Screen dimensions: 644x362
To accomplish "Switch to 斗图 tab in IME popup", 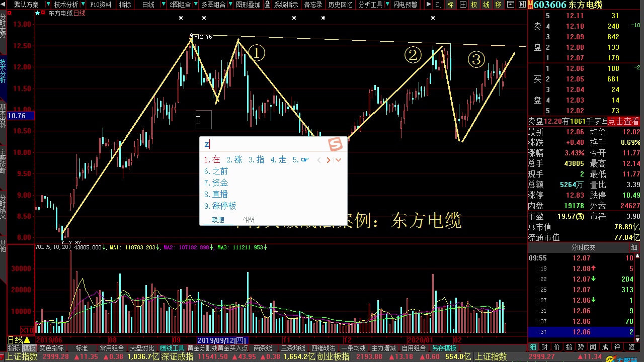I will tap(248, 220).
